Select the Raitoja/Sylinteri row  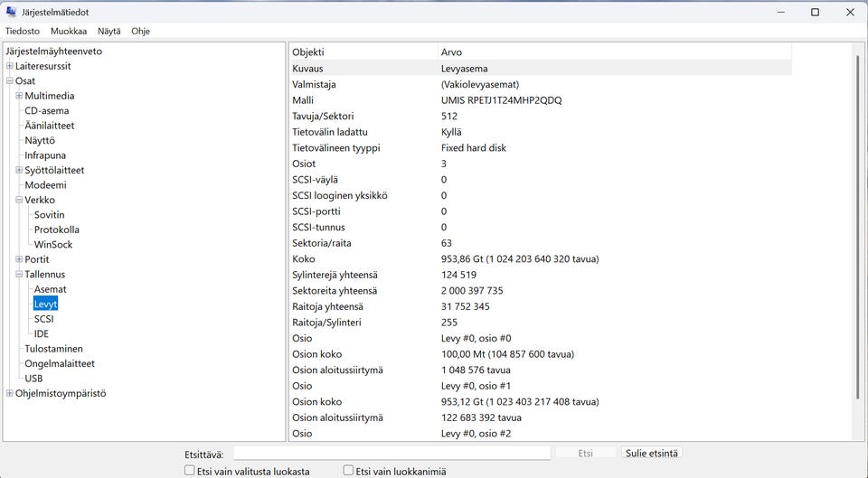click(541, 323)
